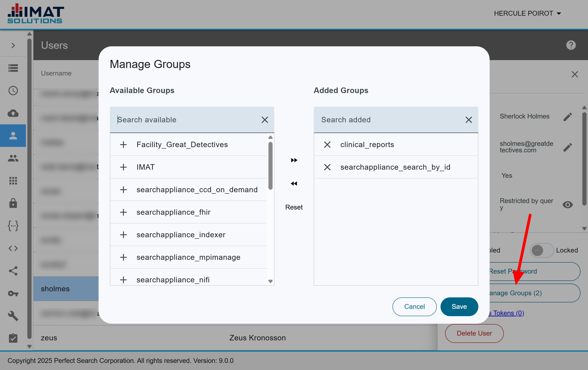The image size is (588, 370).
Task: Open the padlock security icon in the sidebar
Action: (13, 203)
